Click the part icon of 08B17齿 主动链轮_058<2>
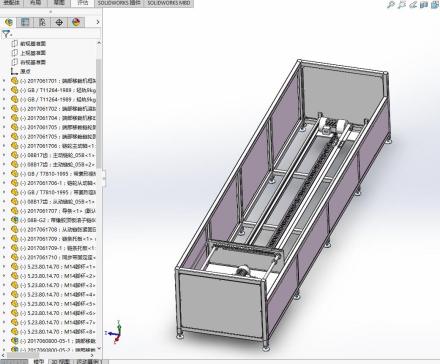440x364 pixels. [14, 164]
